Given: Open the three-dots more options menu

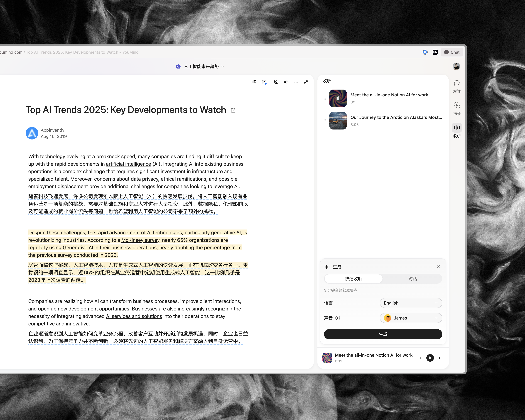Looking at the screenshot, I should click(296, 82).
